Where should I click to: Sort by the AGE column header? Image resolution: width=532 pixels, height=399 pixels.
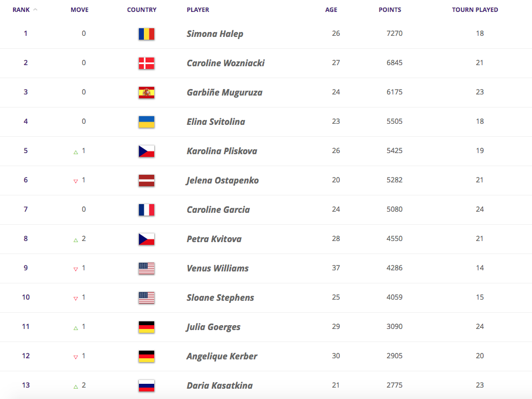click(331, 10)
